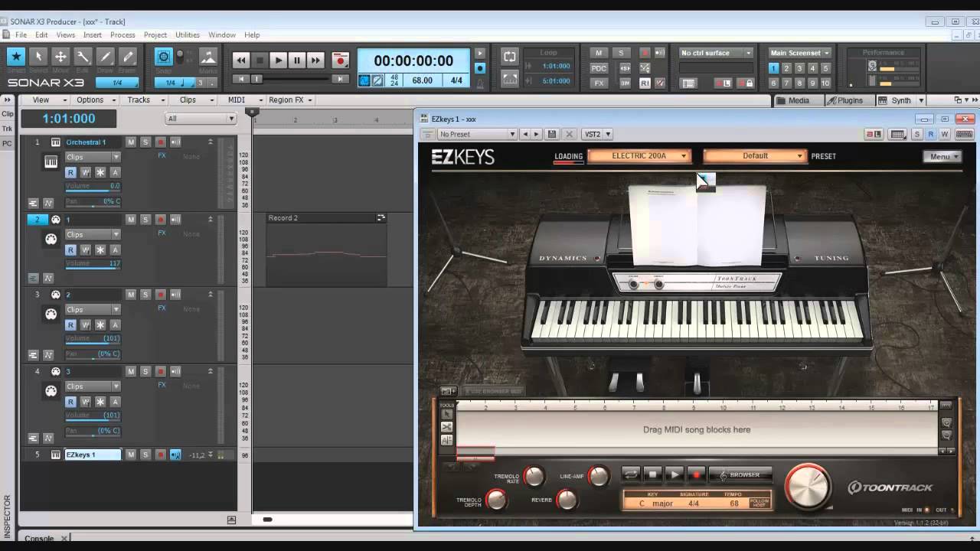Open the Media browser tab
980x551 pixels.
click(x=799, y=100)
